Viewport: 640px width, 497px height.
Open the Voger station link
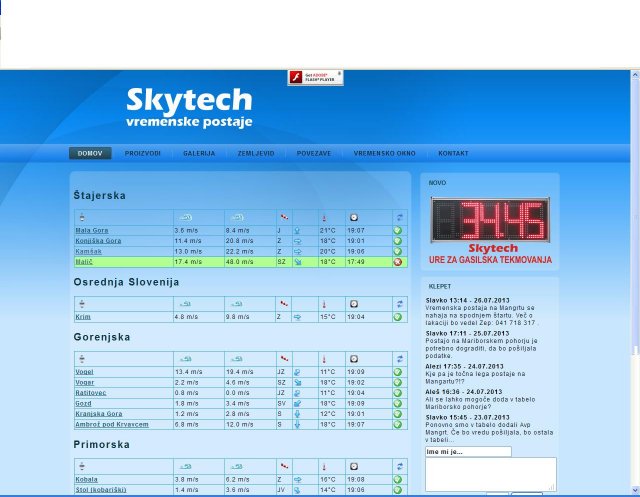click(84, 382)
